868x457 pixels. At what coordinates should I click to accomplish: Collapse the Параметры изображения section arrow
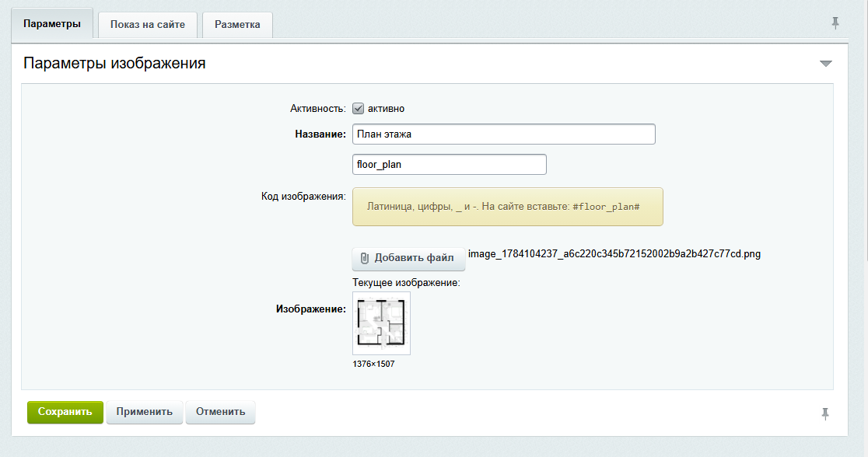(825, 64)
